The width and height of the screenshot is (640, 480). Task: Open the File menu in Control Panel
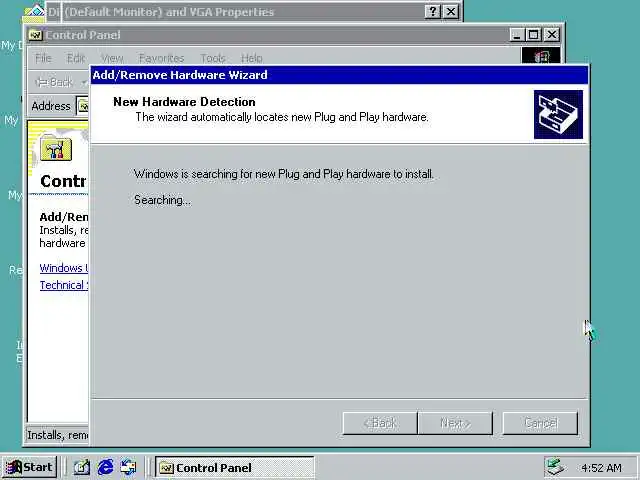point(43,58)
